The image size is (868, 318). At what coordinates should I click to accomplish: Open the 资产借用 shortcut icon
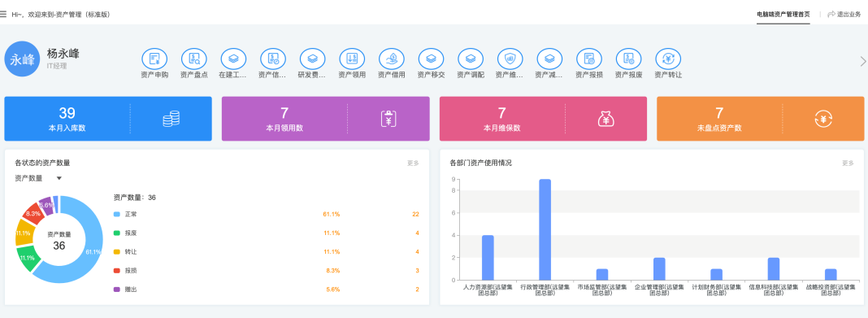[392, 59]
